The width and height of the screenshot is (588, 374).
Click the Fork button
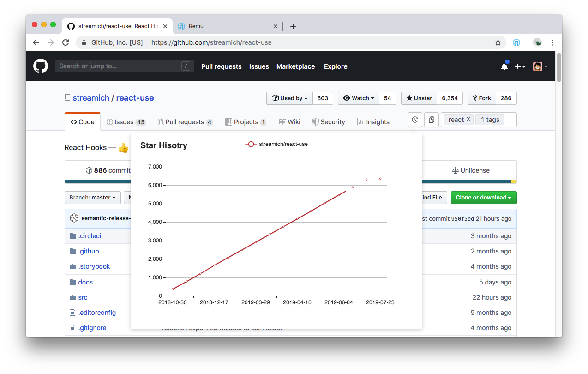482,98
